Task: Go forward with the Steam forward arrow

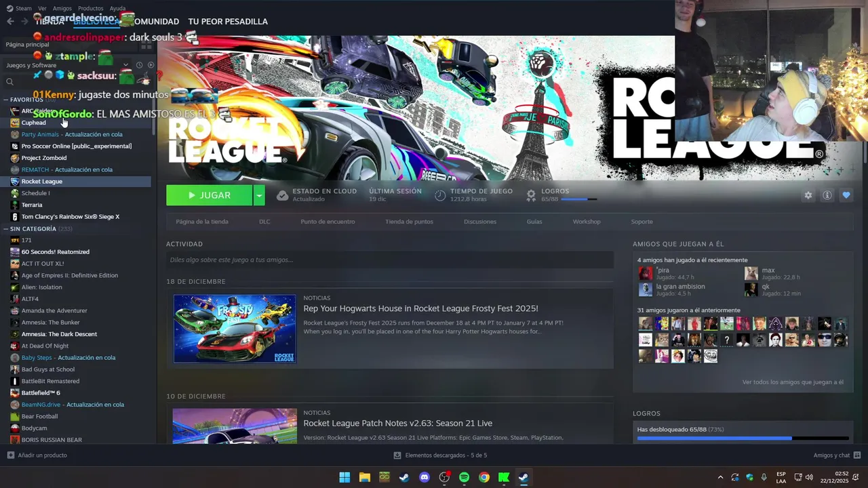Action: 24,22
